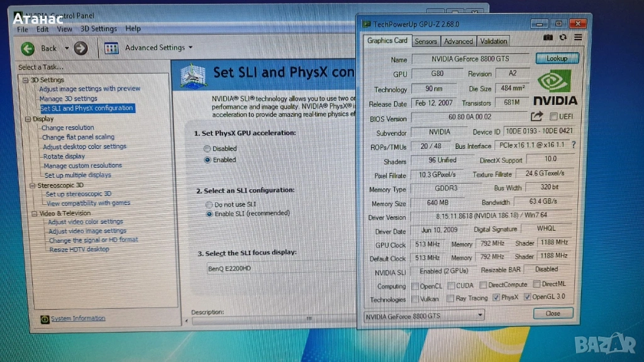Click the BIOS export share icon

[536, 116]
